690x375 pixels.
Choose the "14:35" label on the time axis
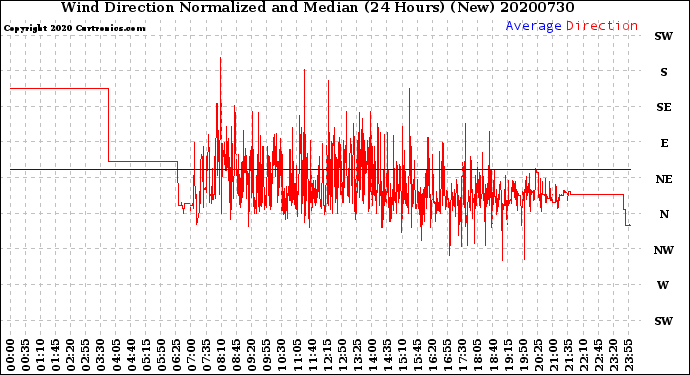(387, 355)
